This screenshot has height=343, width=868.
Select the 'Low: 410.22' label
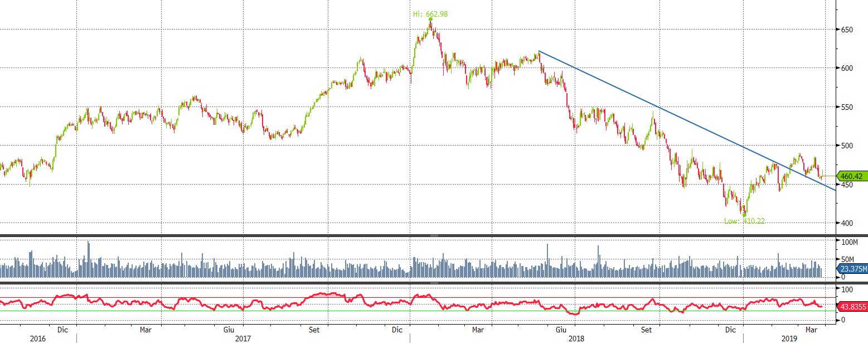coord(744,221)
